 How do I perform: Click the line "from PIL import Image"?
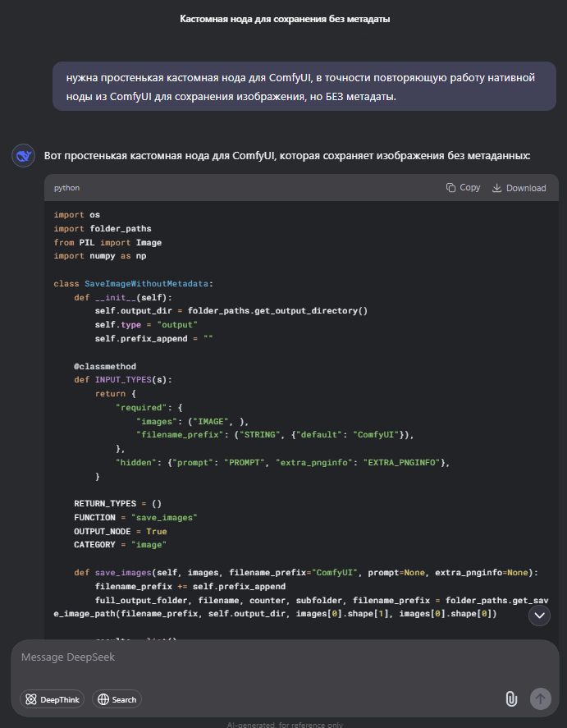[x=107, y=242]
